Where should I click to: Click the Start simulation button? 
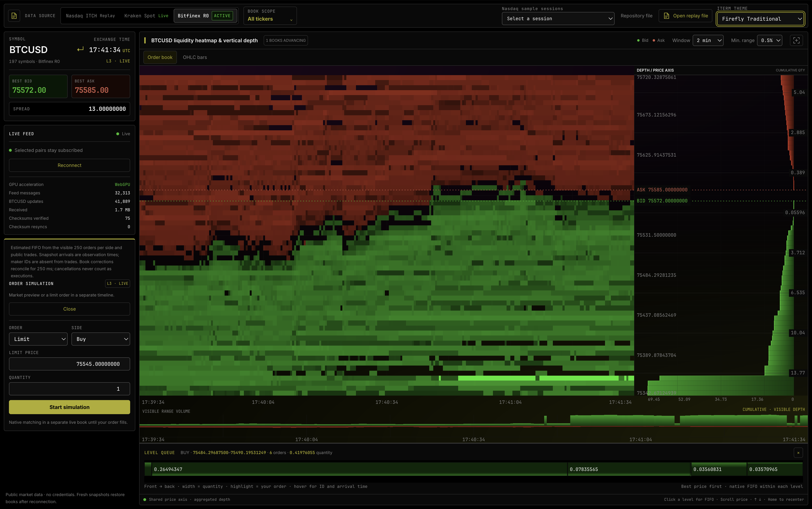click(69, 407)
